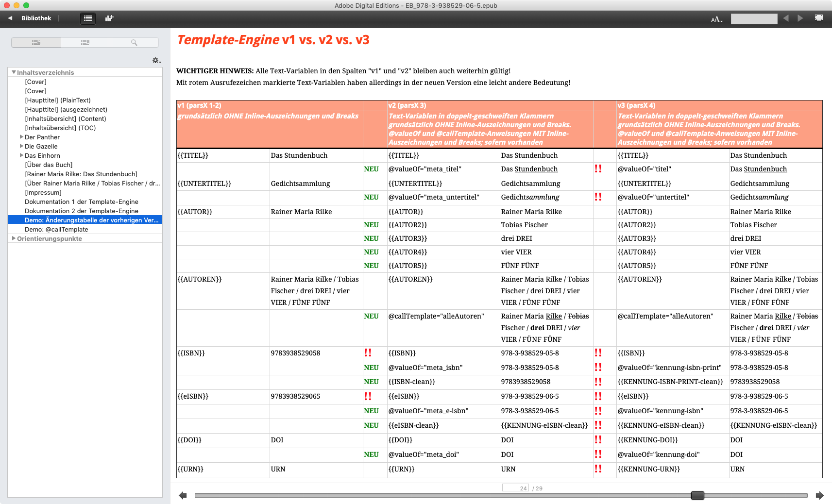Go to previous page with bottom-left arrow
This screenshot has height=504, width=832.
pos(183,495)
